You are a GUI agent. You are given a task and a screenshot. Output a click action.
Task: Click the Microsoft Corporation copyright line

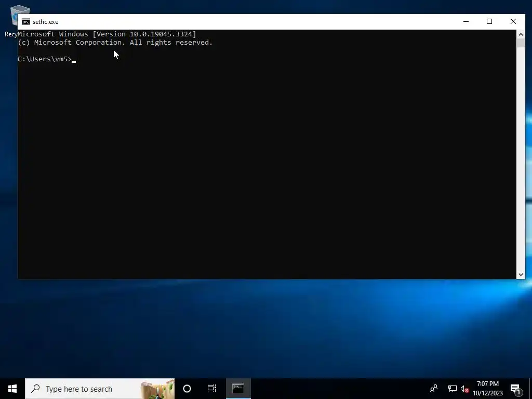(x=115, y=43)
